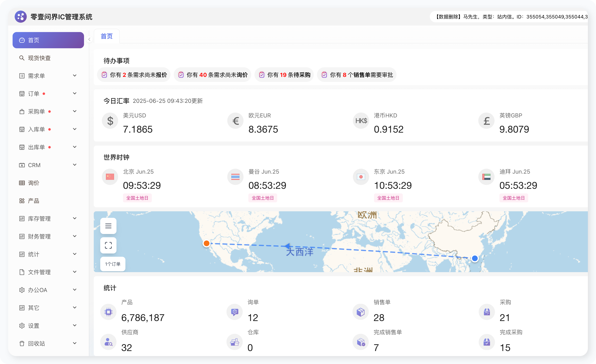Expand the 库存管理 submenu chevron

coord(74,218)
